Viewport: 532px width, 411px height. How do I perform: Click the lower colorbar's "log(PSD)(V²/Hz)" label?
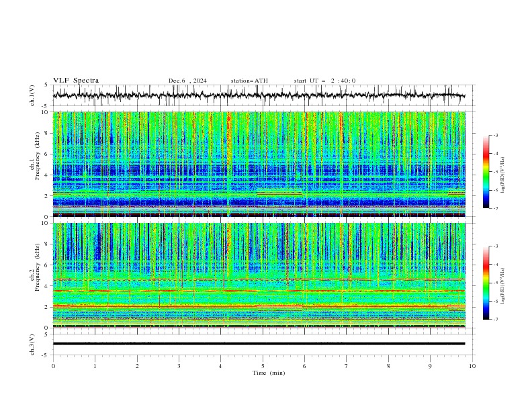(503, 286)
